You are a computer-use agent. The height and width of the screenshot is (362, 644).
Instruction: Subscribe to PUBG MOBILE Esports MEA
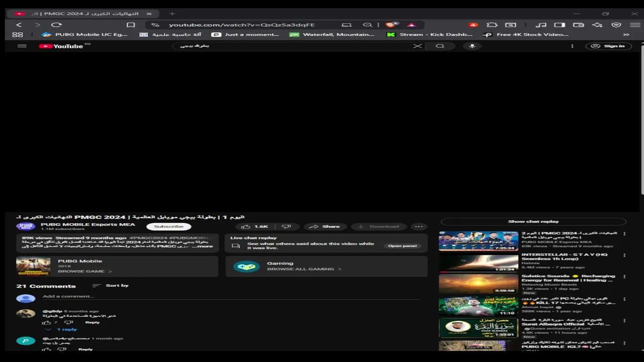pos(169,227)
